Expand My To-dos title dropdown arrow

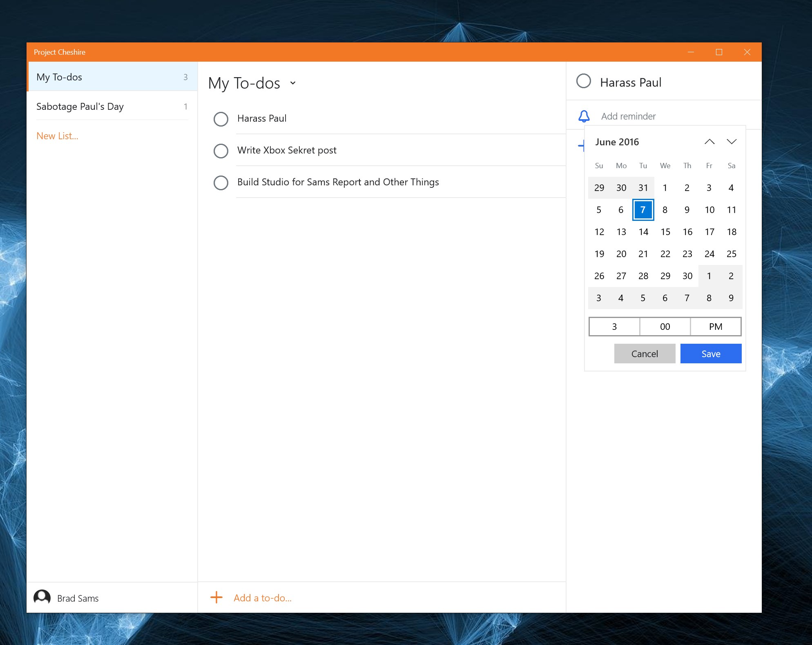pyautogui.click(x=292, y=83)
